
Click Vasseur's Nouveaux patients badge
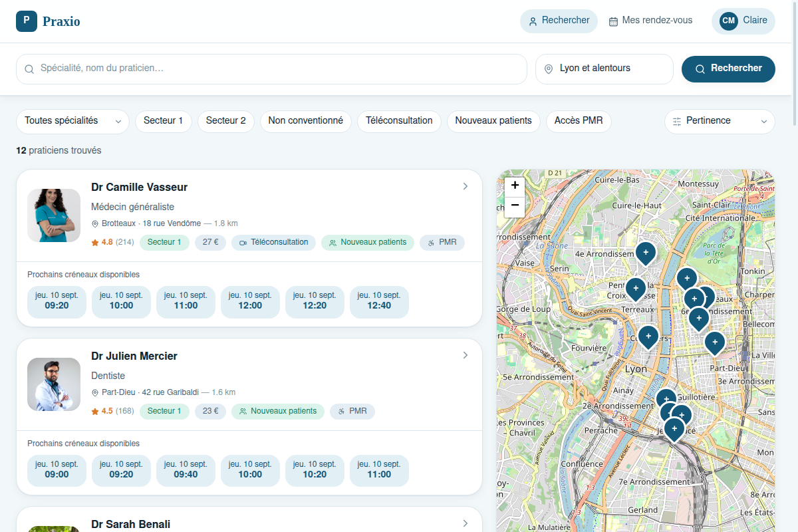(368, 243)
